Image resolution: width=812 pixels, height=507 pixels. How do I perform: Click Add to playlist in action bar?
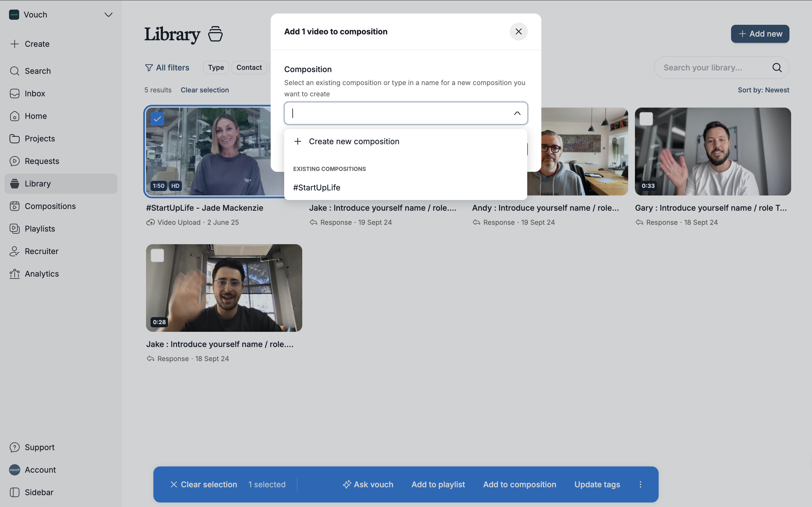[438, 484]
